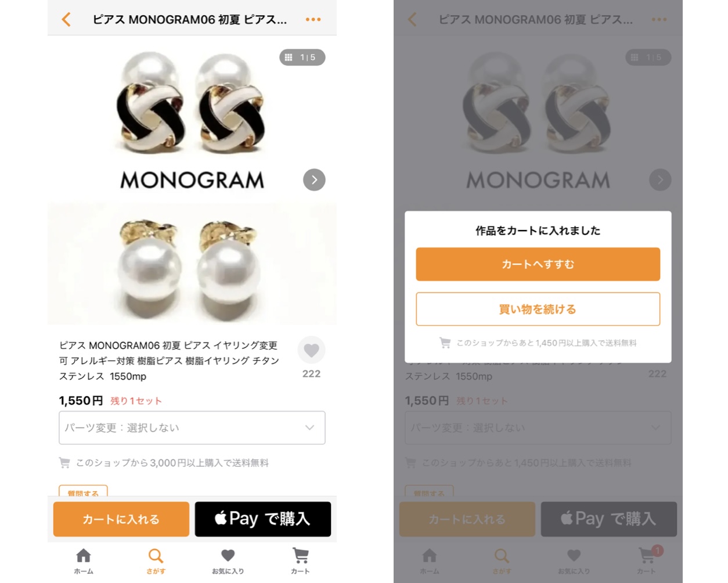The image size is (728, 583).
Task: Open the three-dot more options menu
Action: (313, 19)
